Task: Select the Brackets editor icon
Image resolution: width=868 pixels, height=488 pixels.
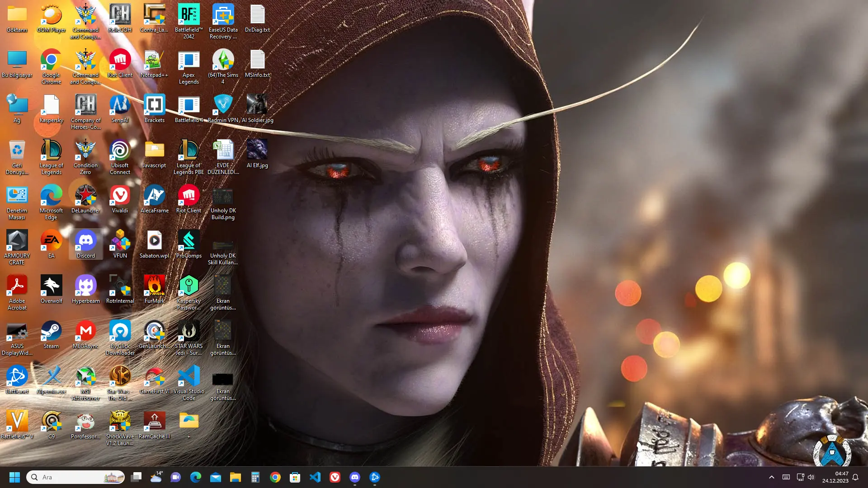Action: [x=155, y=108]
